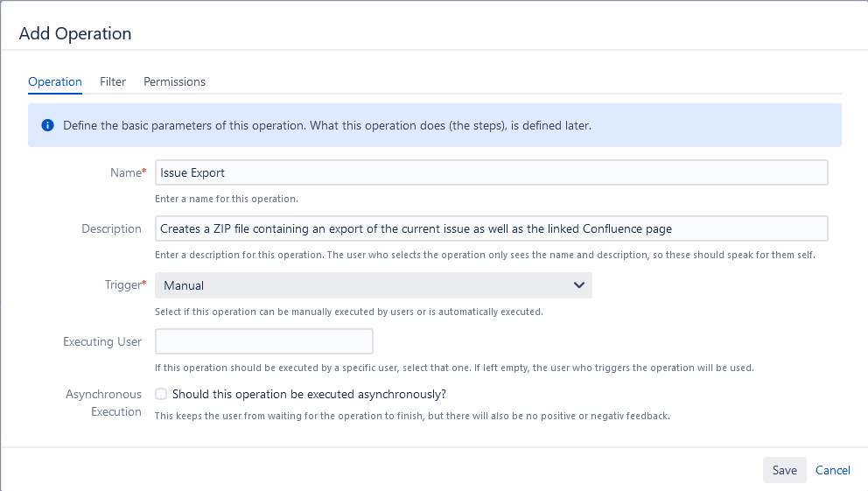The height and width of the screenshot is (491, 868).
Task: Click the Add Operation dialog title
Action: pos(75,34)
